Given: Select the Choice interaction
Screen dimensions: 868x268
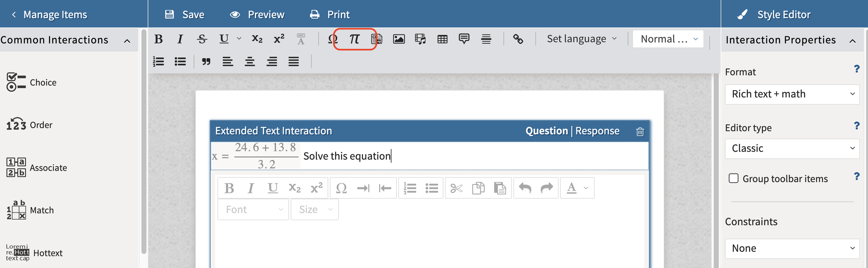Looking at the screenshot, I should click(31, 82).
